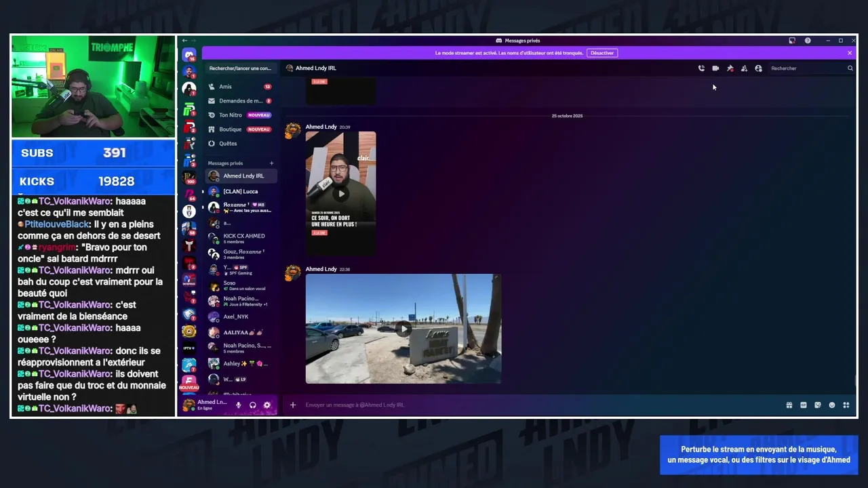Click the KICKS 19828 counter overlay
This screenshot has width=868, height=488.
[93, 182]
